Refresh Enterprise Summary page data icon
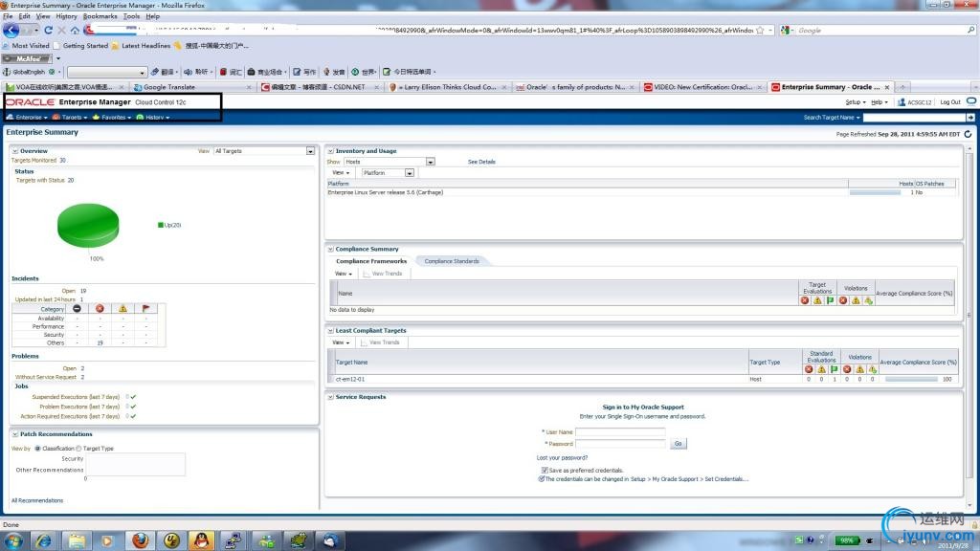This screenshot has height=551, width=980. point(969,134)
